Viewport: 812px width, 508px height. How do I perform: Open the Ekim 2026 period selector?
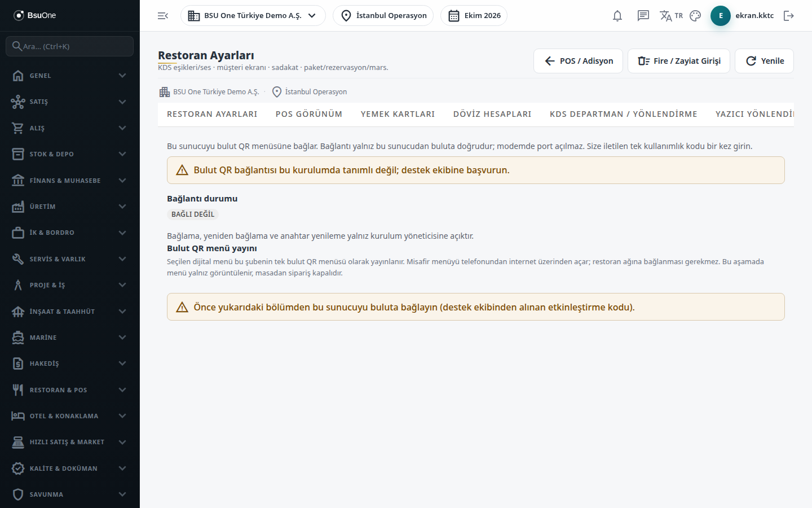[474, 16]
